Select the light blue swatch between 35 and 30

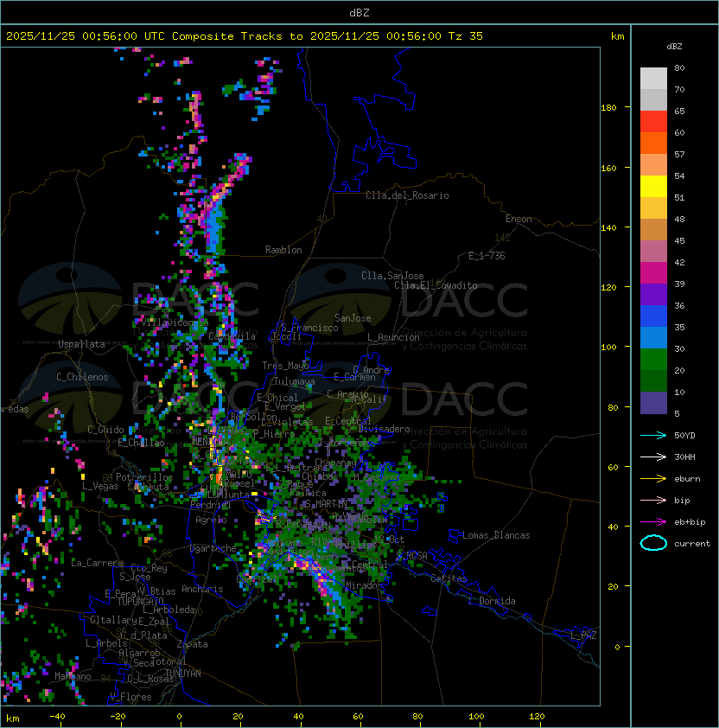(x=653, y=338)
